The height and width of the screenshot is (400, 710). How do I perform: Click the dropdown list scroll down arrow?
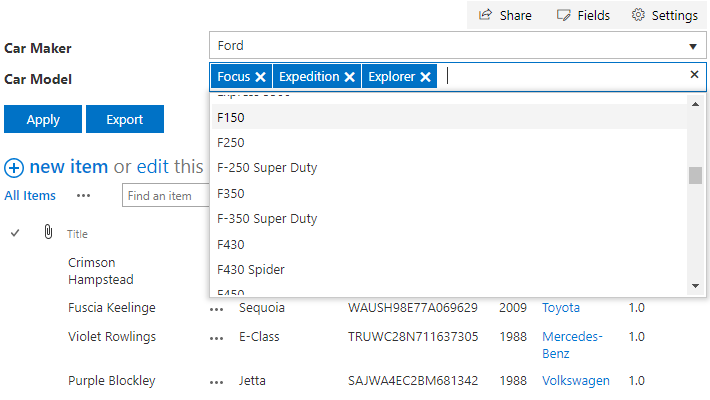[x=696, y=286]
